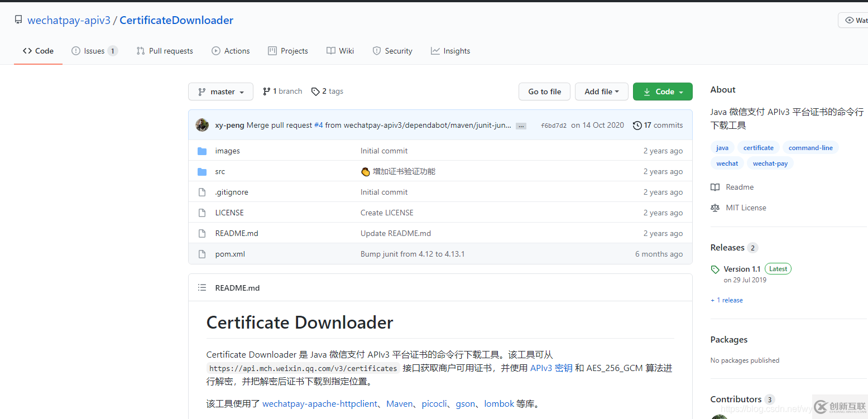Click the history clock icon
Screen dimensions: 868x419
(637, 126)
